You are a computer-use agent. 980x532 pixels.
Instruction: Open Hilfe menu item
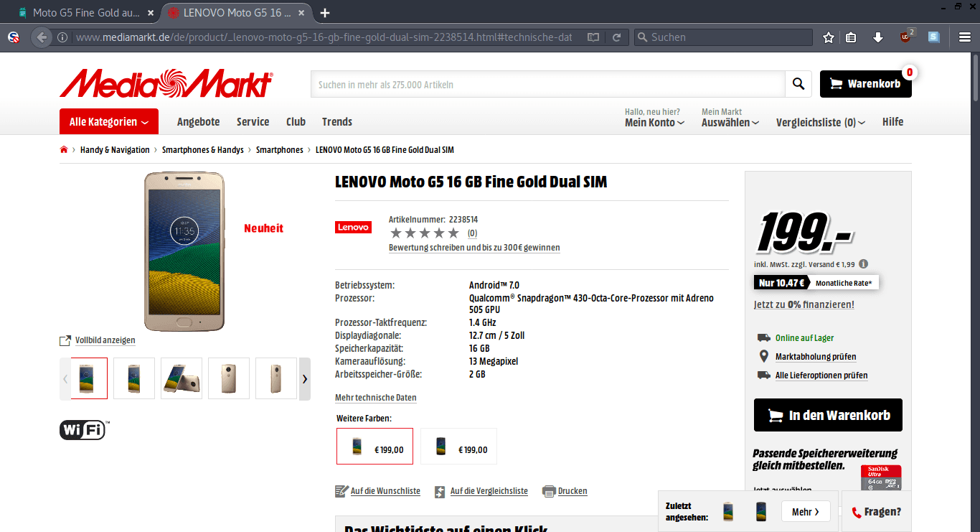point(892,122)
